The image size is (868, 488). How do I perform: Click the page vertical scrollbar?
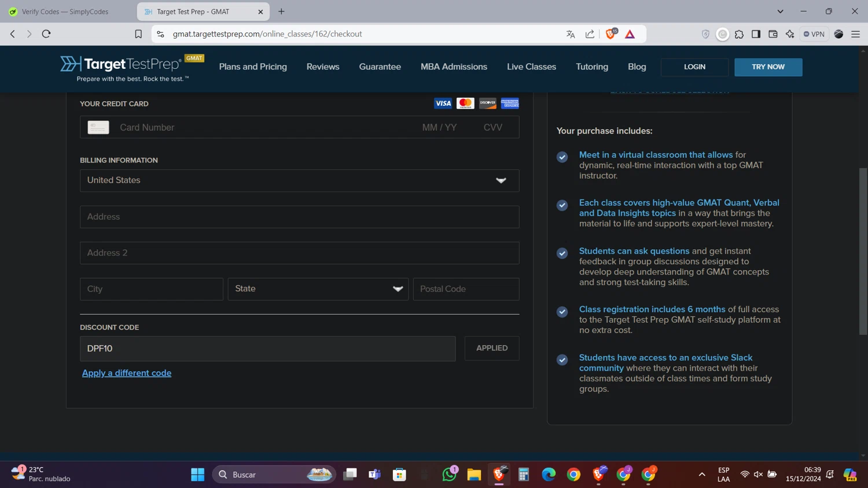click(863, 252)
